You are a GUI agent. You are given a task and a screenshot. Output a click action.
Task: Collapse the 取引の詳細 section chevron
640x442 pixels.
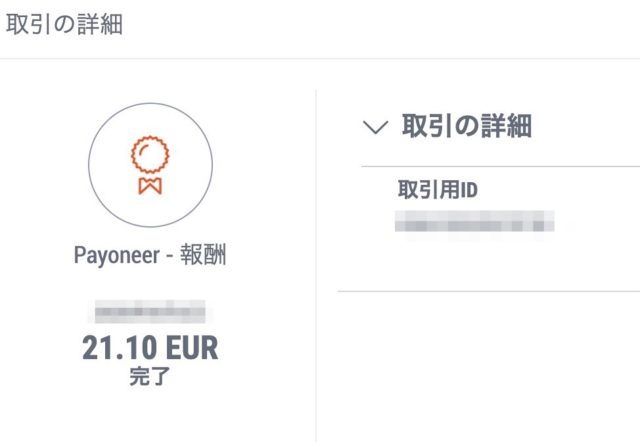tap(375, 127)
